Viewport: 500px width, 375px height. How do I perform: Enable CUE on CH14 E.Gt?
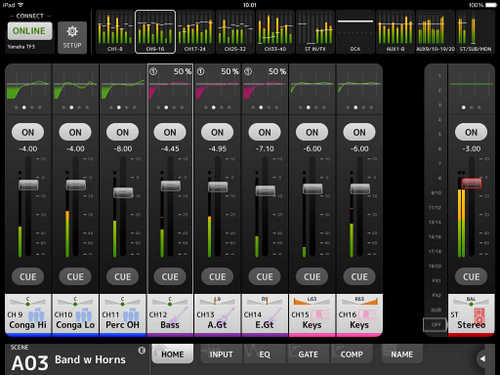pos(265,276)
